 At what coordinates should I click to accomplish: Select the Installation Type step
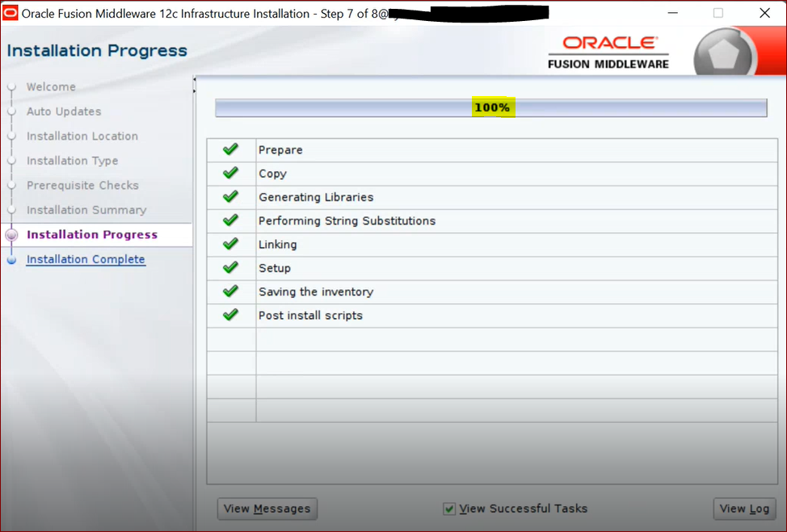tap(72, 161)
